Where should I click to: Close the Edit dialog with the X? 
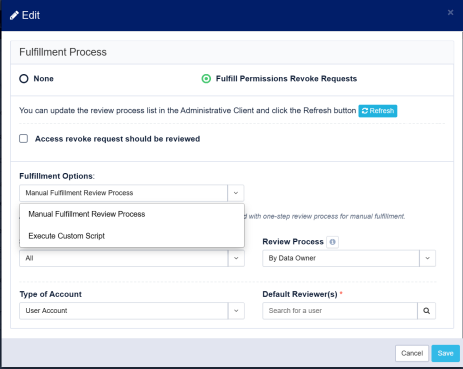[x=450, y=13]
